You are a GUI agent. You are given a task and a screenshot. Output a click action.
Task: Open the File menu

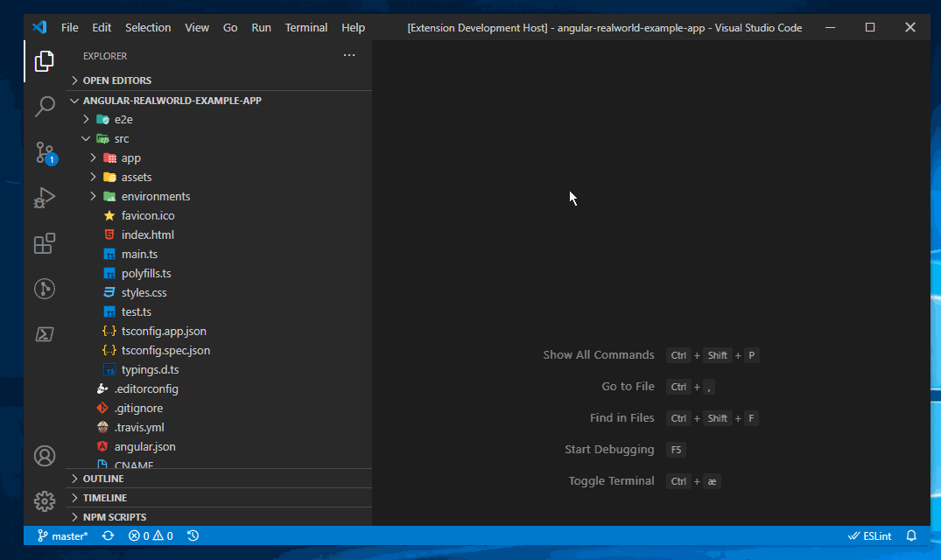[x=70, y=28]
